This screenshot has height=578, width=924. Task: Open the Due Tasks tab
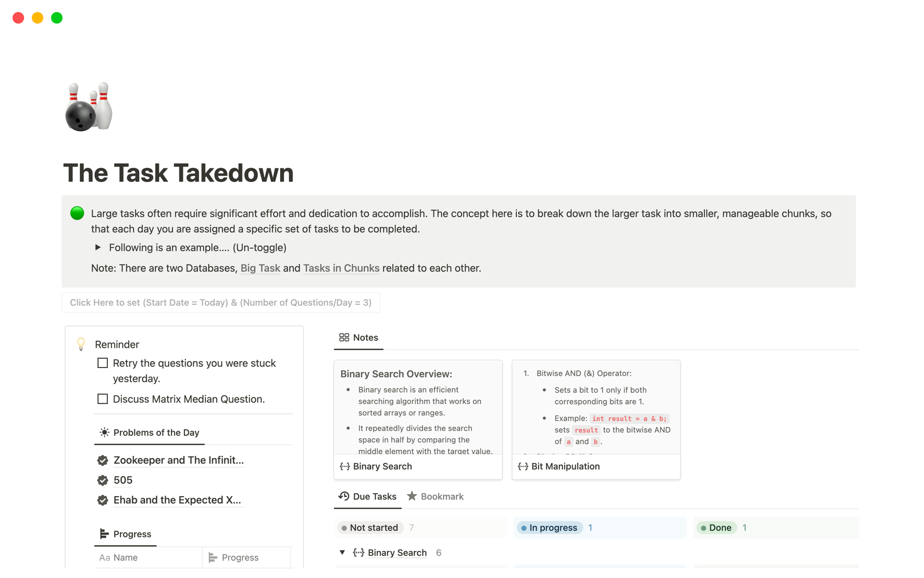click(368, 496)
